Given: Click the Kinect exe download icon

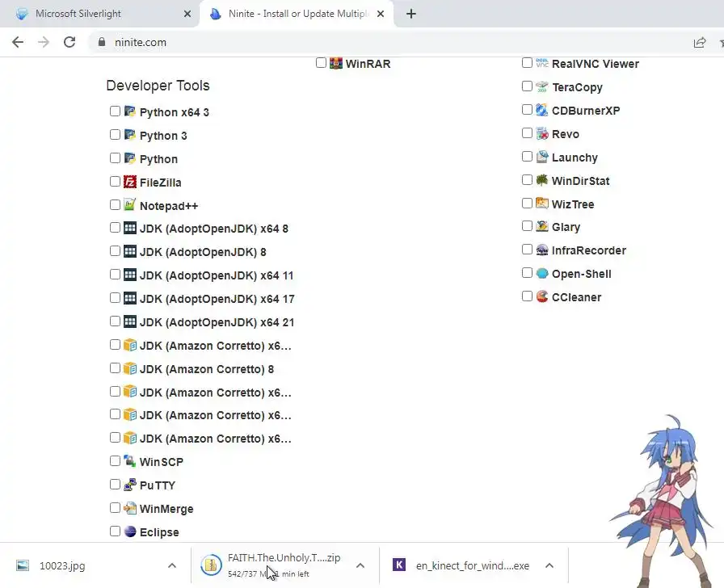Looking at the screenshot, I should tap(399, 565).
